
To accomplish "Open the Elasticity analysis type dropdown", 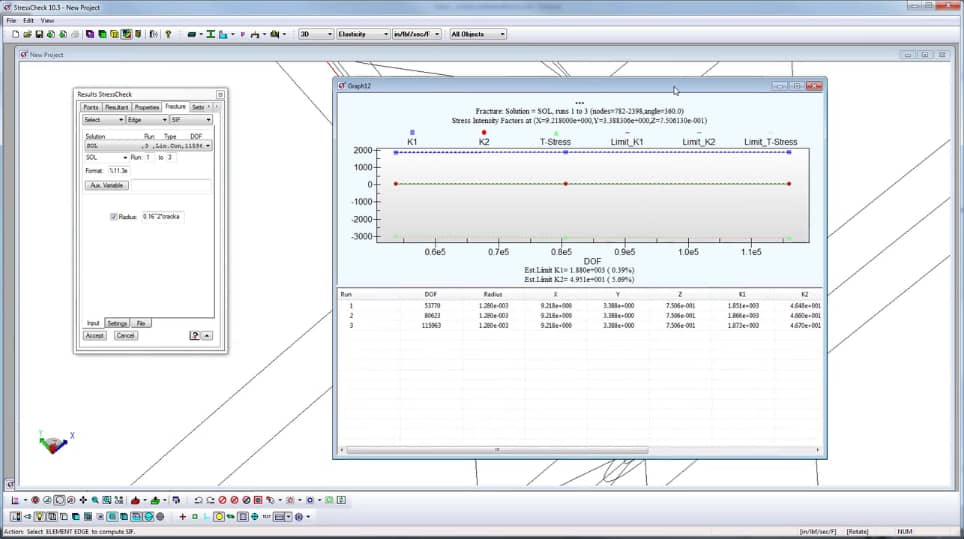I will click(x=363, y=34).
